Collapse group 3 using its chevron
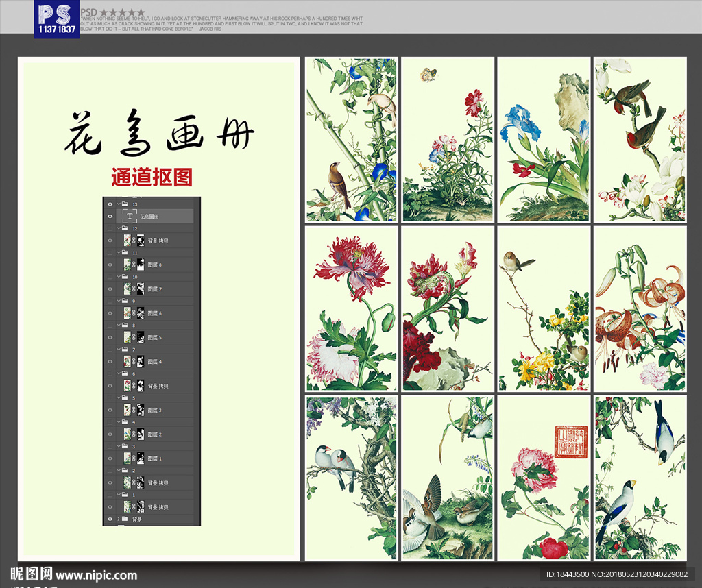 118,446
